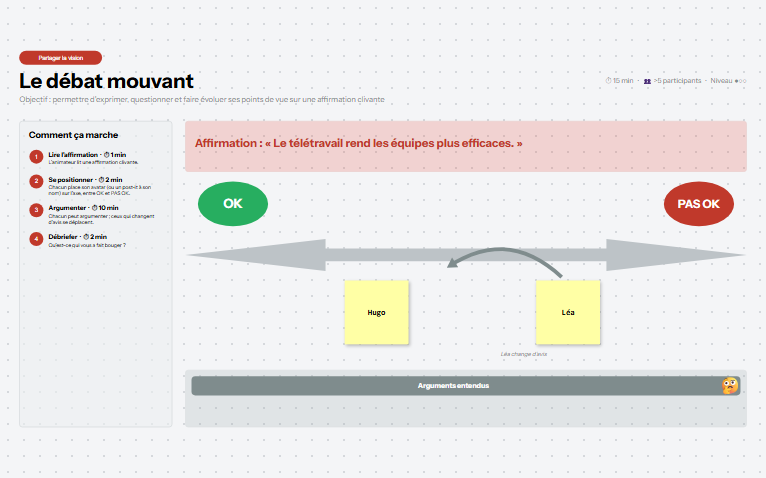Select the green OK ellipse
The height and width of the screenshot is (478, 766).
233,204
